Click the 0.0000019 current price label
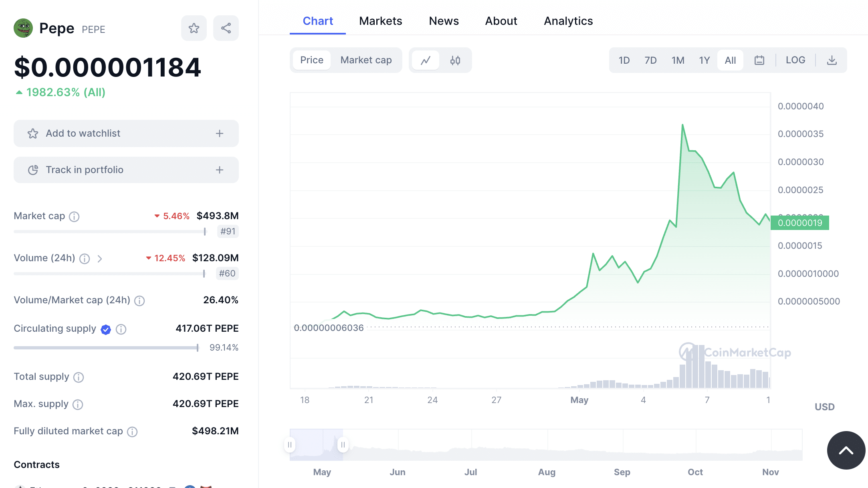This screenshot has height=488, width=868. (800, 223)
